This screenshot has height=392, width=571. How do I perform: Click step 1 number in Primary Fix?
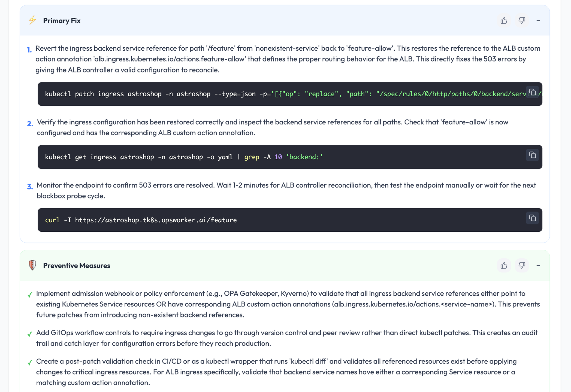(x=29, y=50)
